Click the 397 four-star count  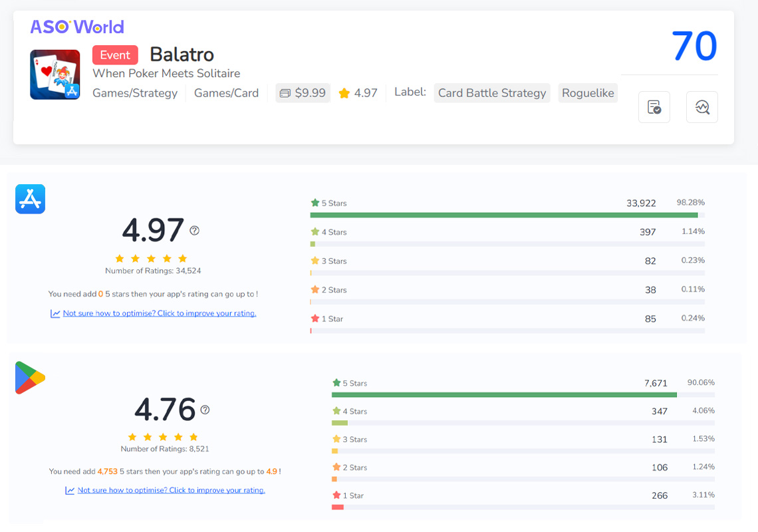click(648, 232)
